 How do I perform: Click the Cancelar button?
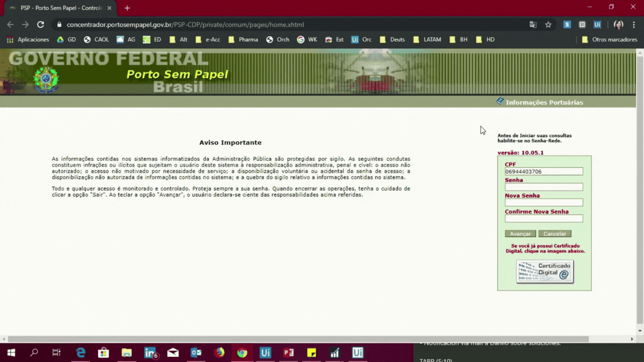(x=555, y=234)
